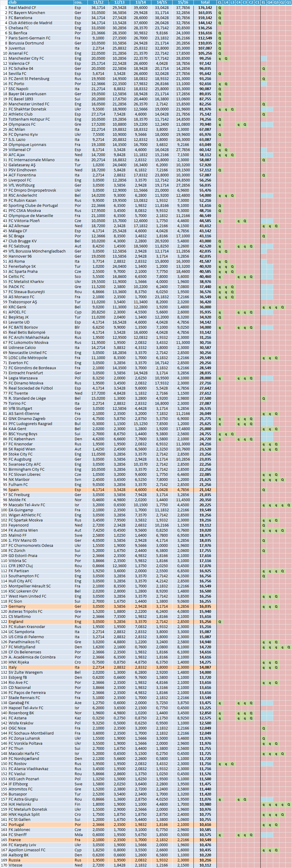Click the 'Borussia Dortmund' club name

pos(41,43)
